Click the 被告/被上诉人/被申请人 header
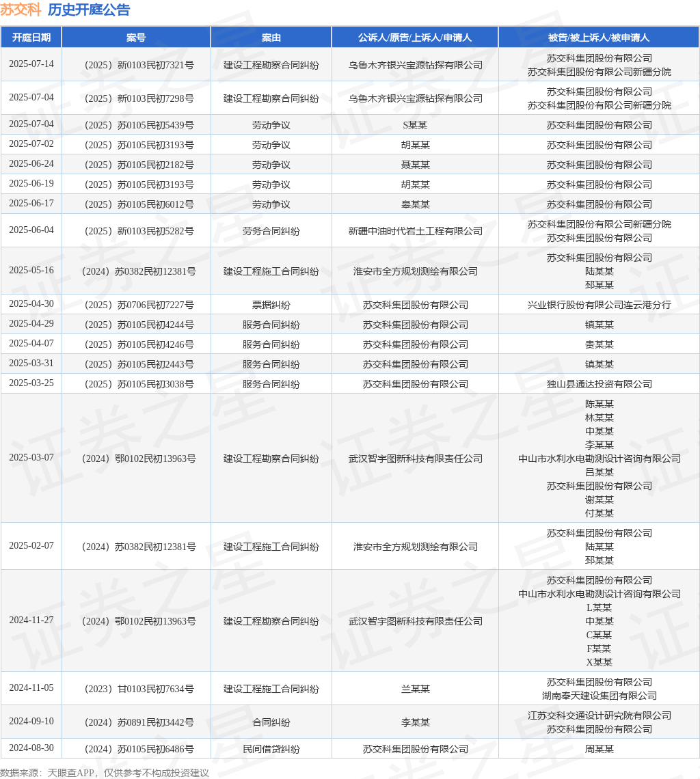The width and height of the screenshot is (700, 779). [599, 38]
